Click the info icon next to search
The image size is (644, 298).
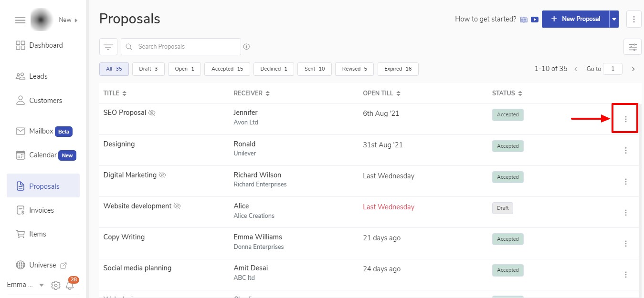click(246, 47)
